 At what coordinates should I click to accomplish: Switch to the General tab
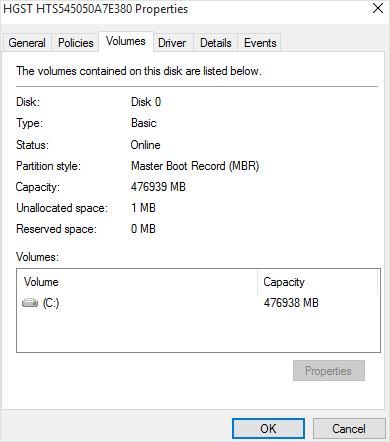pos(27,43)
